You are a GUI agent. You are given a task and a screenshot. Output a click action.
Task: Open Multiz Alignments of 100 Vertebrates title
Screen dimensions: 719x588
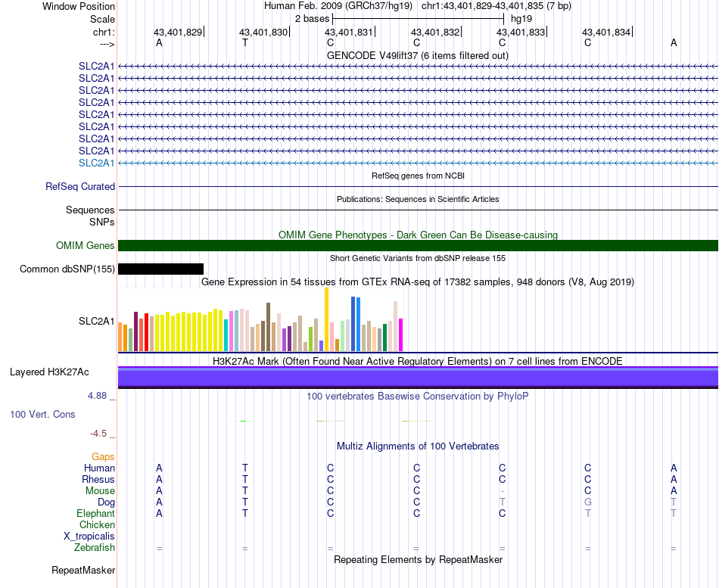point(418,446)
